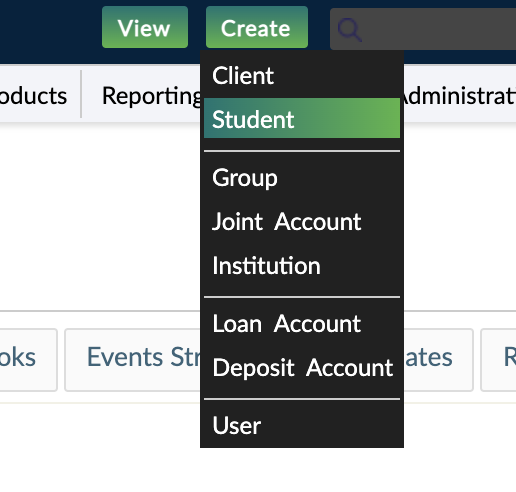Open the Create dropdown button

[257, 27]
